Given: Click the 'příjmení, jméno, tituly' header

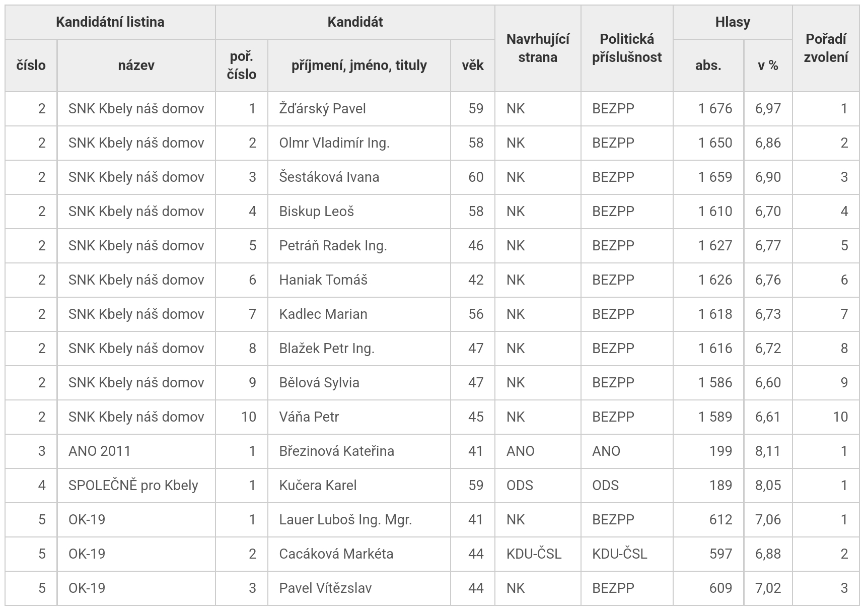Looking at the screenshot, I should (359, 65).
